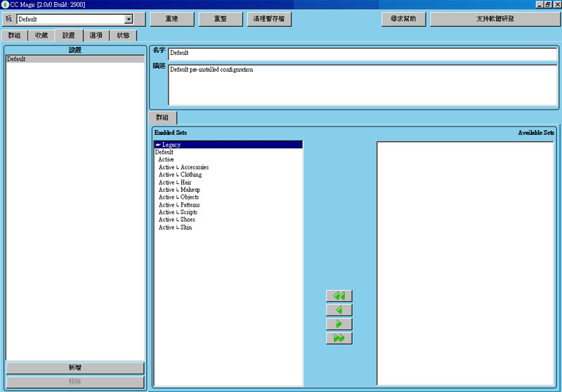Select the Active row in Enabled Sets
This screenshot has height=392, width=562.
(x=228, y=159)
